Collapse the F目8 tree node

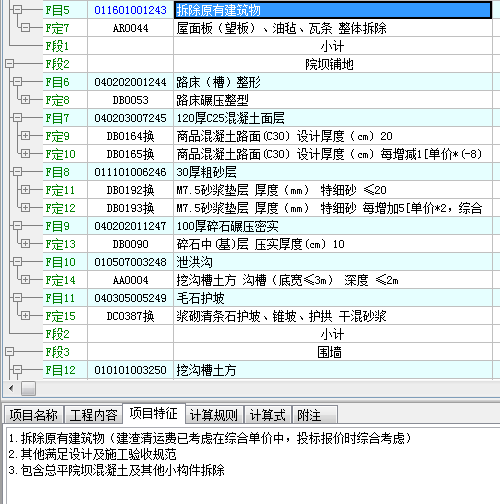(x=17, y=172)
